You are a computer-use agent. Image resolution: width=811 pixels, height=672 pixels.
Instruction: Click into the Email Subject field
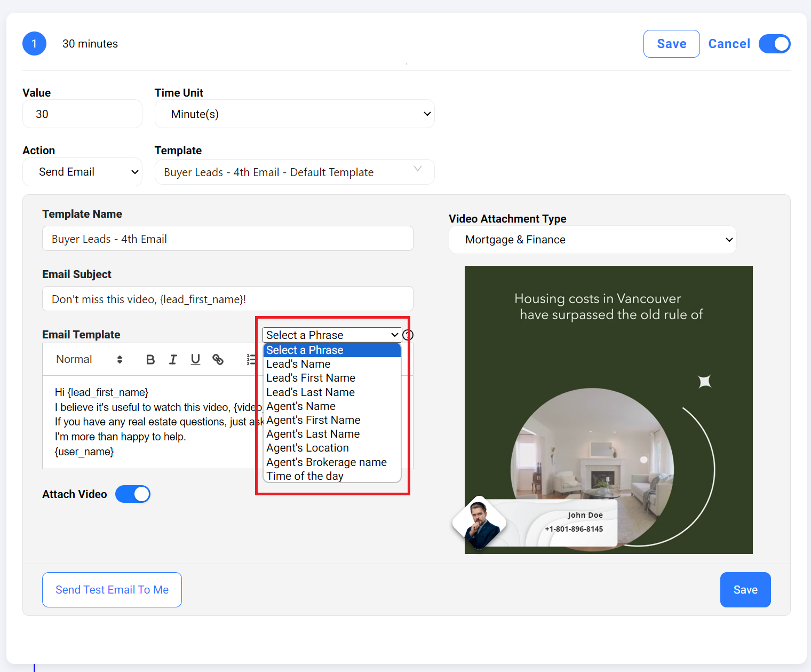point(228,299)
